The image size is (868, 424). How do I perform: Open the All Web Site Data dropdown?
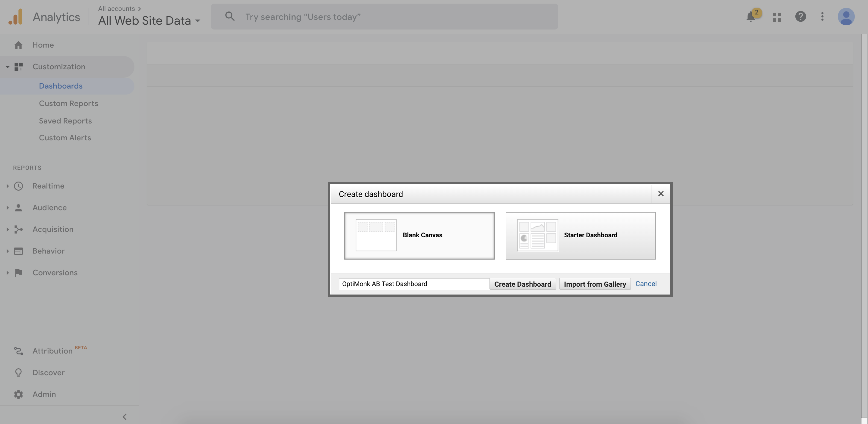tap(149, 20)
